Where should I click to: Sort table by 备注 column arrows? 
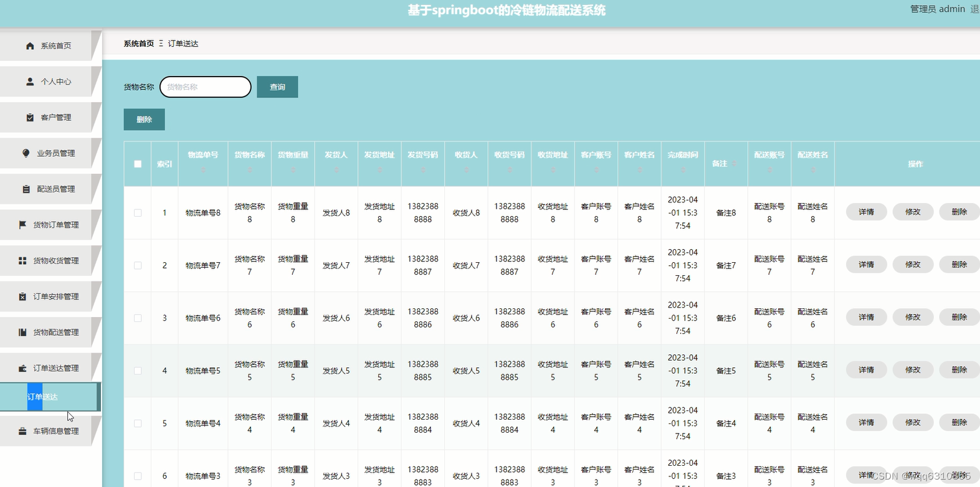pyautogui.click(x=735, y=164)
